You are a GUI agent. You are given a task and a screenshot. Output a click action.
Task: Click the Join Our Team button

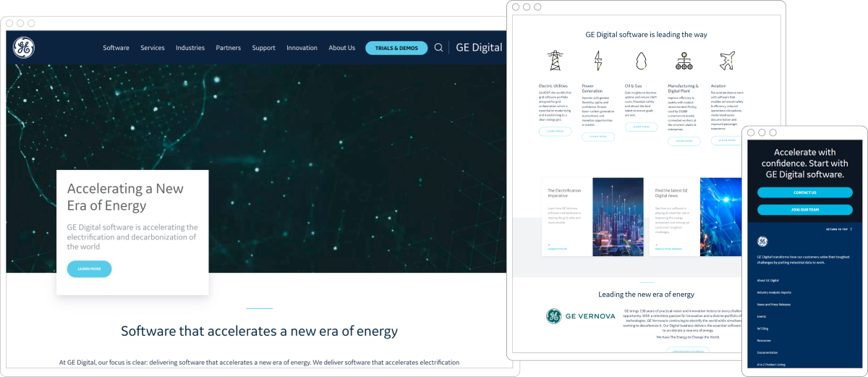point(804,210)
